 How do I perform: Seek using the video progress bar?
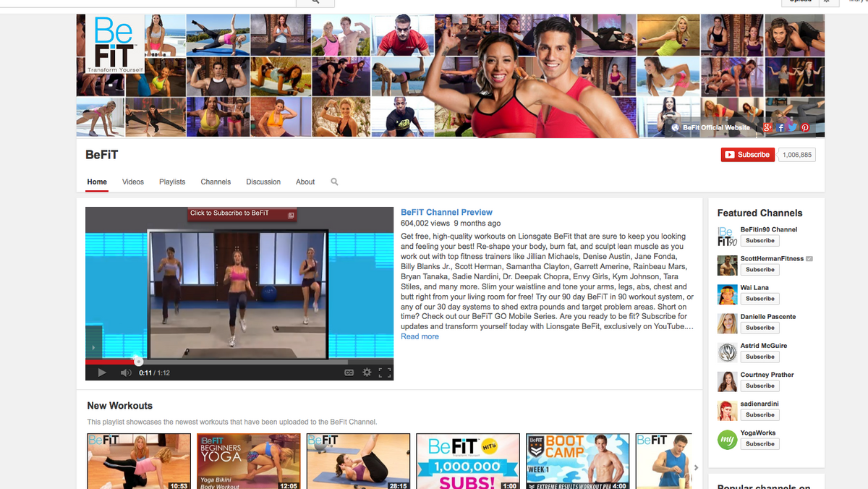tap(239, 362)
